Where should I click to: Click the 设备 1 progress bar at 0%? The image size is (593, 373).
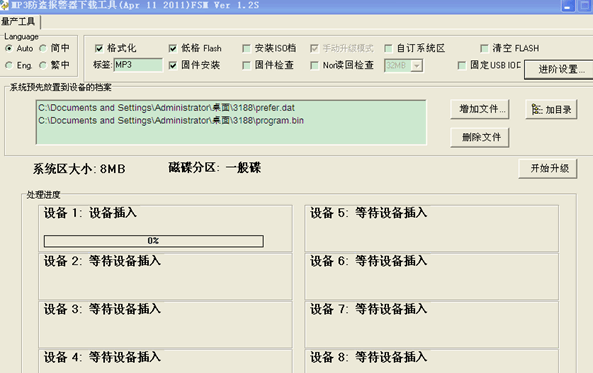click(x=154, y=241)
